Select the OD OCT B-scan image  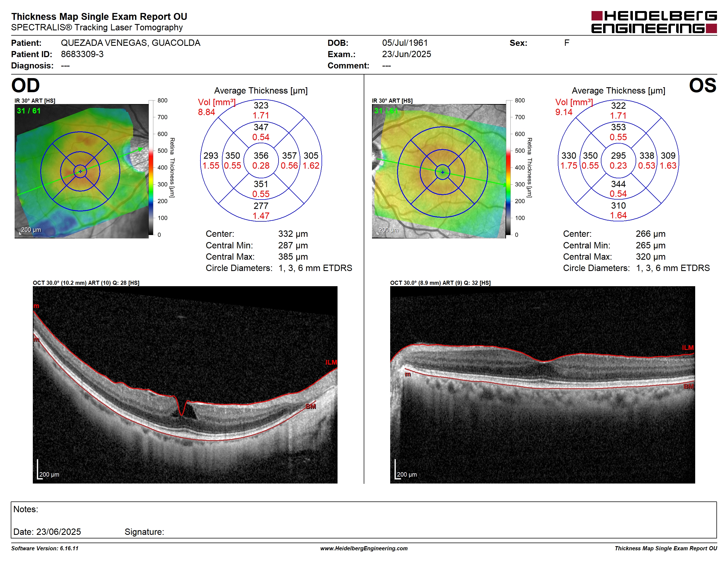185,384
